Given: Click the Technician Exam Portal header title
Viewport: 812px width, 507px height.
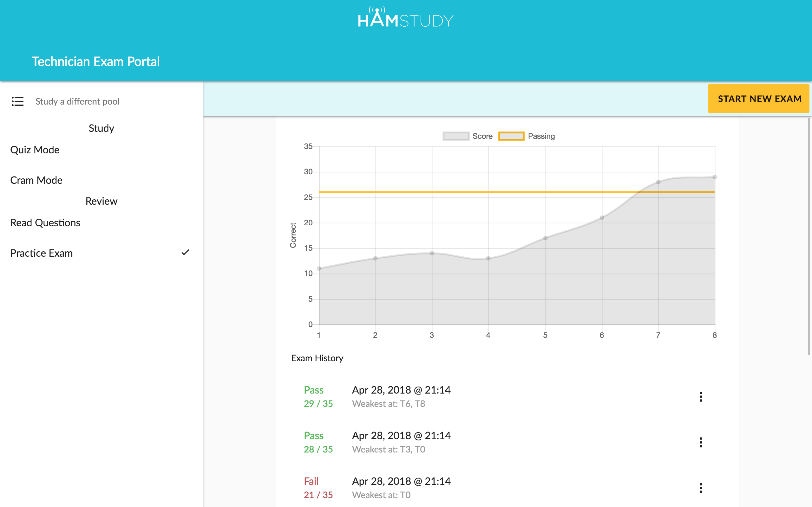Looking at the screenshot, I should tap(95, 61).
